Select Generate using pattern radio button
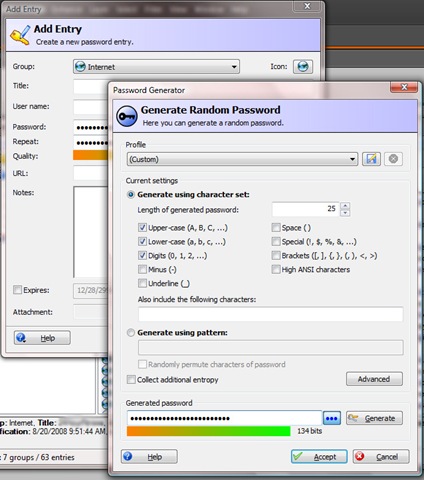Image resolution: width=424 pixels, height=480 pixels. coord(131,333)
